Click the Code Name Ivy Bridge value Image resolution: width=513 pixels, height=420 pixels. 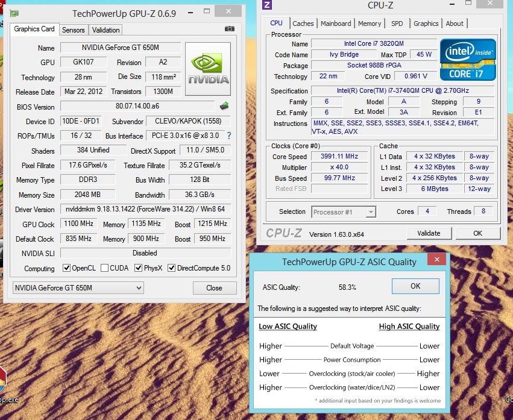pos(344,54)
